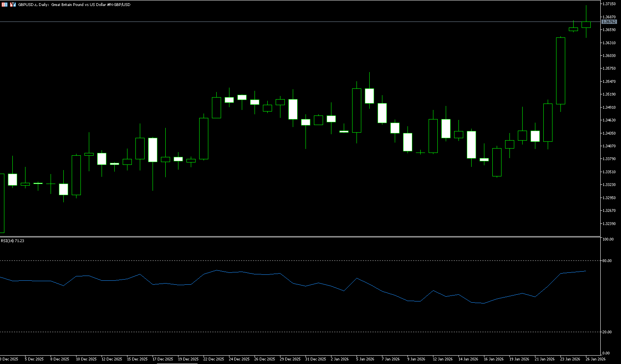Select the tall bullish candle on 23 Jan 2026
Viewport: 621px width, 364px height.
pyautogui.click(x=560, y=71)
